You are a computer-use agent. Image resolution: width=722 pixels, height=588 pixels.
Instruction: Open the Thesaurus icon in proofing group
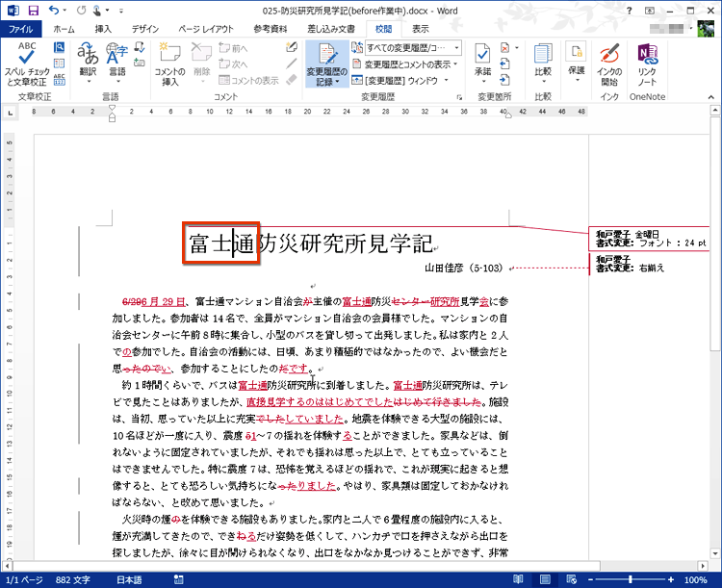pyautogui.click(x=59, y=64)
